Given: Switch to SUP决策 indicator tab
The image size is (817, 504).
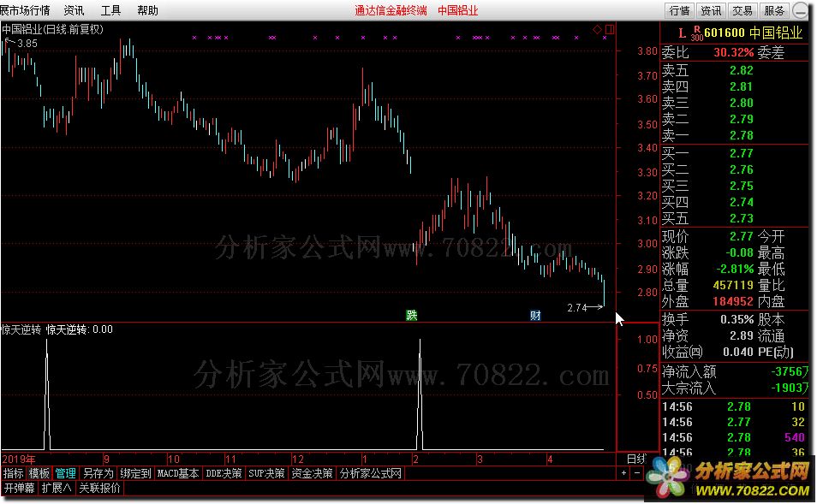Looking at the screenshot, I should point(266,473).
